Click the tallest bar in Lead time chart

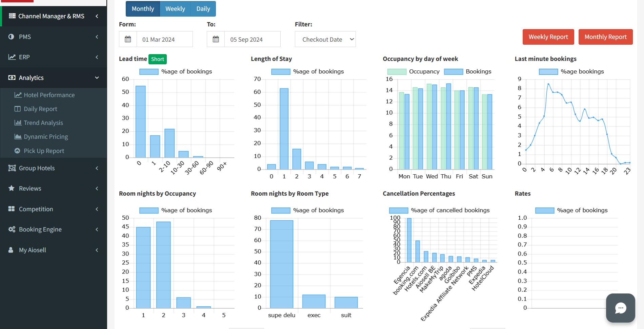coord(141,122)
